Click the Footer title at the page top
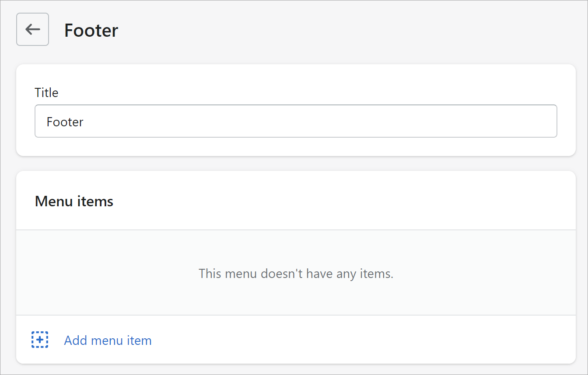 point(91,30)
